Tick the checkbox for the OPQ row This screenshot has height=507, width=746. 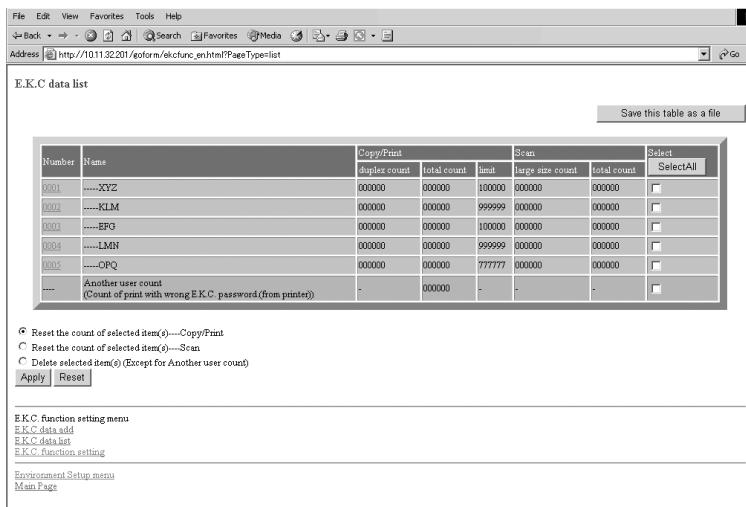[656, 265]
